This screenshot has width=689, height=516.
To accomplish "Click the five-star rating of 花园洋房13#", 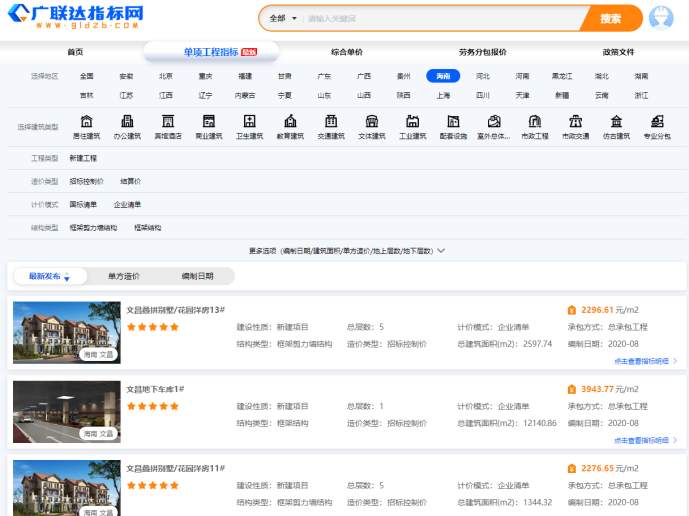I will pos(152,327).
